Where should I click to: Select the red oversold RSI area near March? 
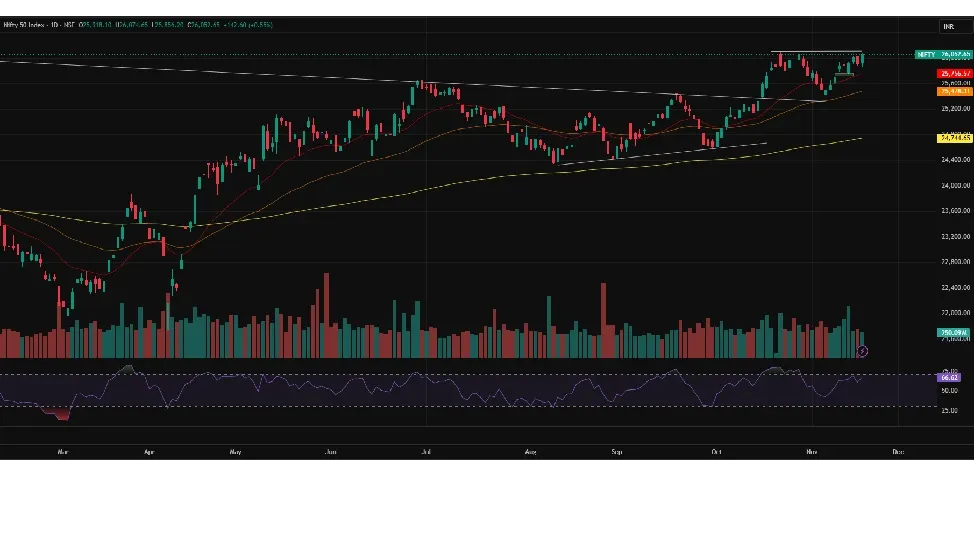58,413
